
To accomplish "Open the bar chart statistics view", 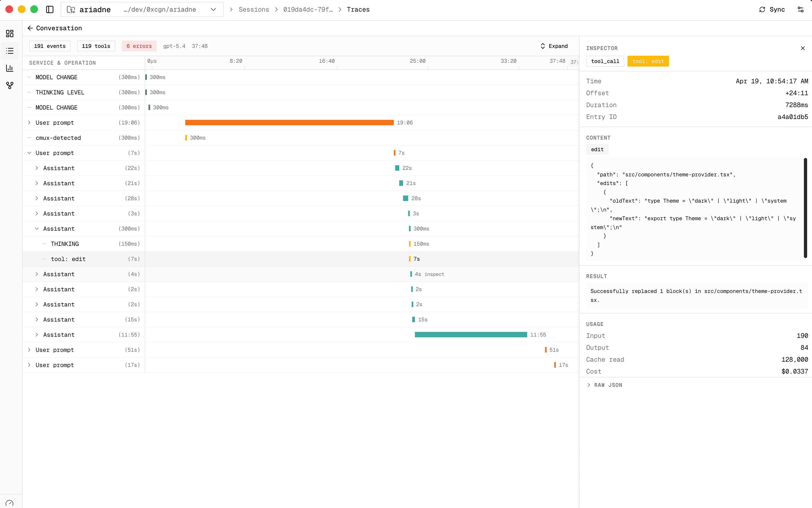I will [10, 68].
